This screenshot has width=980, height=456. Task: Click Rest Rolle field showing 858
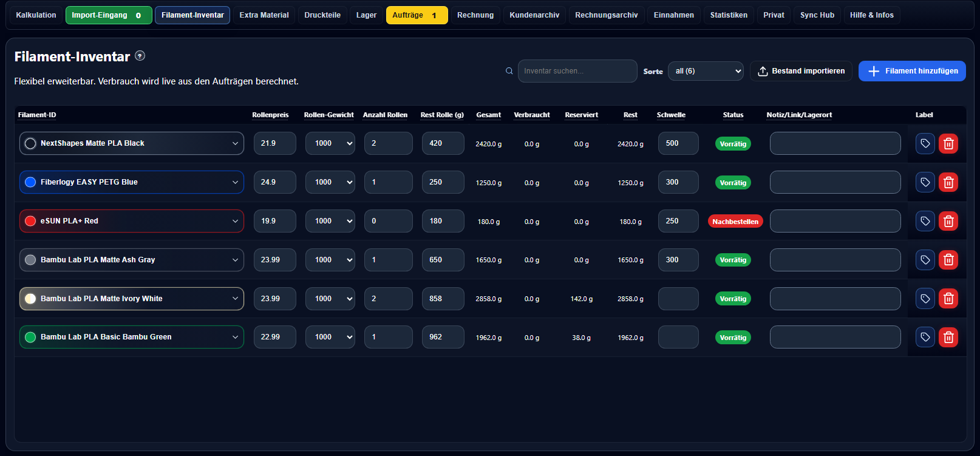coord(443,299)
